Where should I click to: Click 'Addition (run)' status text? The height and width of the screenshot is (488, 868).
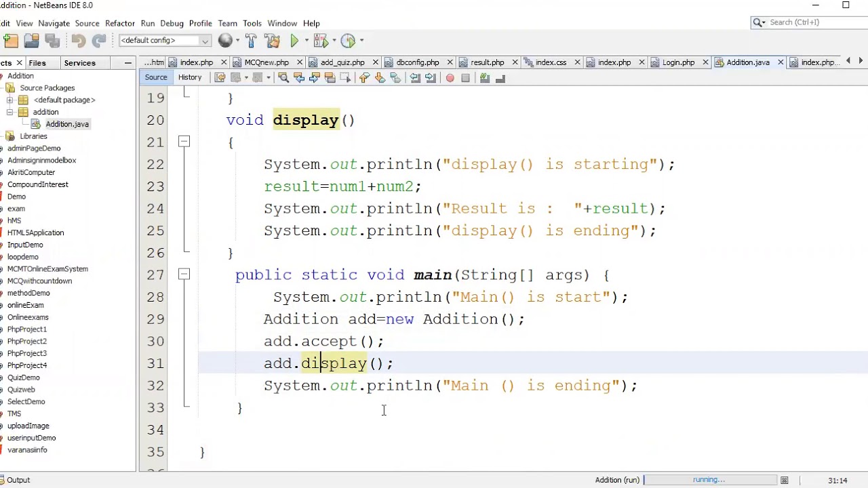[617, 481]
